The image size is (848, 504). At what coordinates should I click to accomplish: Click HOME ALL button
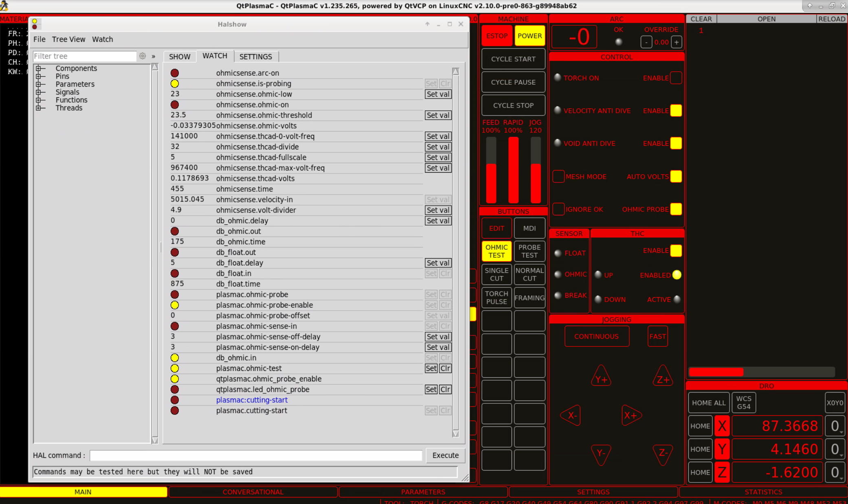pyautogui.click(x=708, y=403)
